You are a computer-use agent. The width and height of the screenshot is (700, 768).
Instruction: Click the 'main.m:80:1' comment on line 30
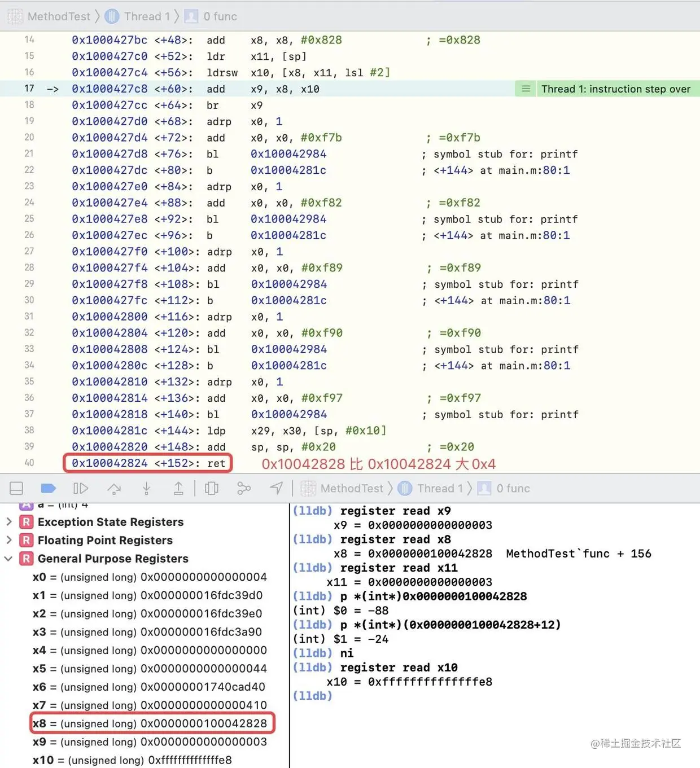click(x=535, y=300)
